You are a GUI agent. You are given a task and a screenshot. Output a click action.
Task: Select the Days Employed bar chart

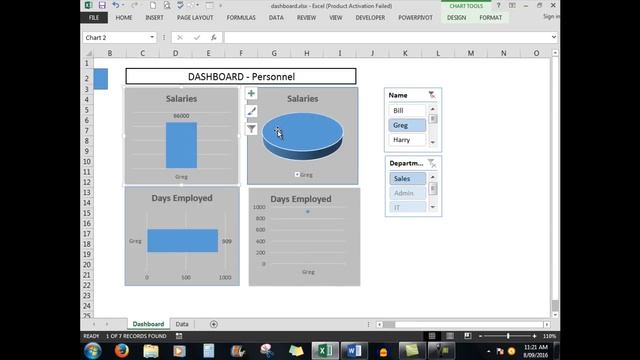point(182,237)
